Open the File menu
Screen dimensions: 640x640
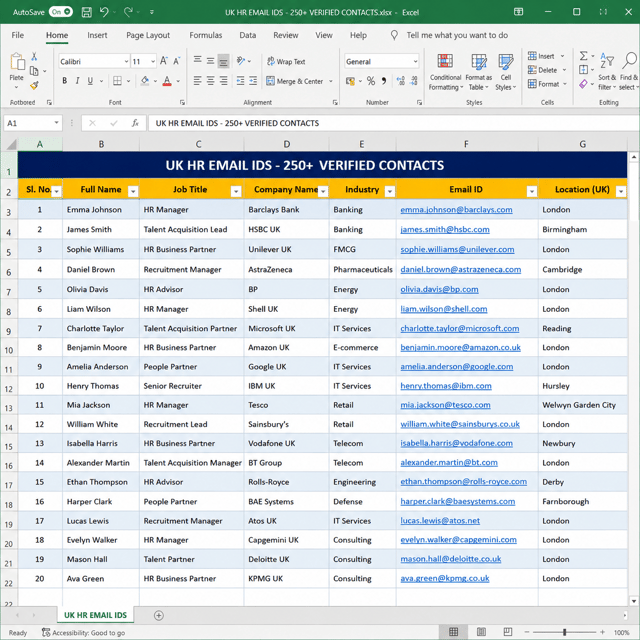18,35
